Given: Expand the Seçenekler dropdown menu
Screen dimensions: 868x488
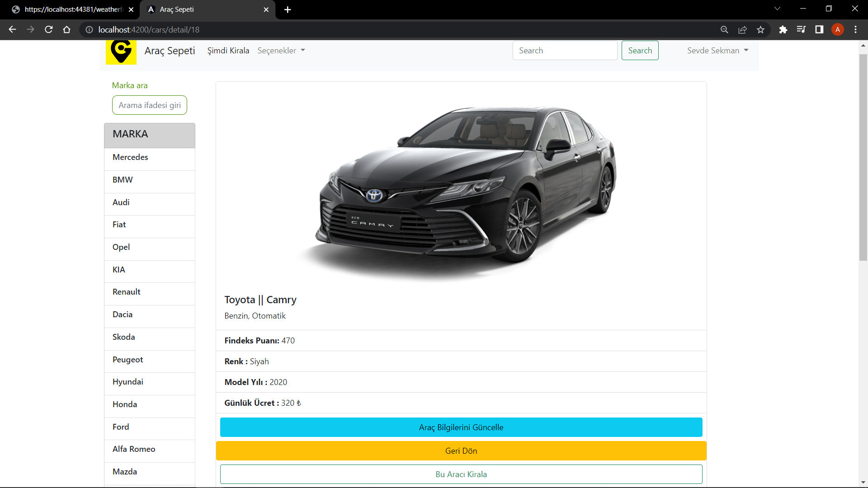Looking at the screenshot, I should click(281, 51).
